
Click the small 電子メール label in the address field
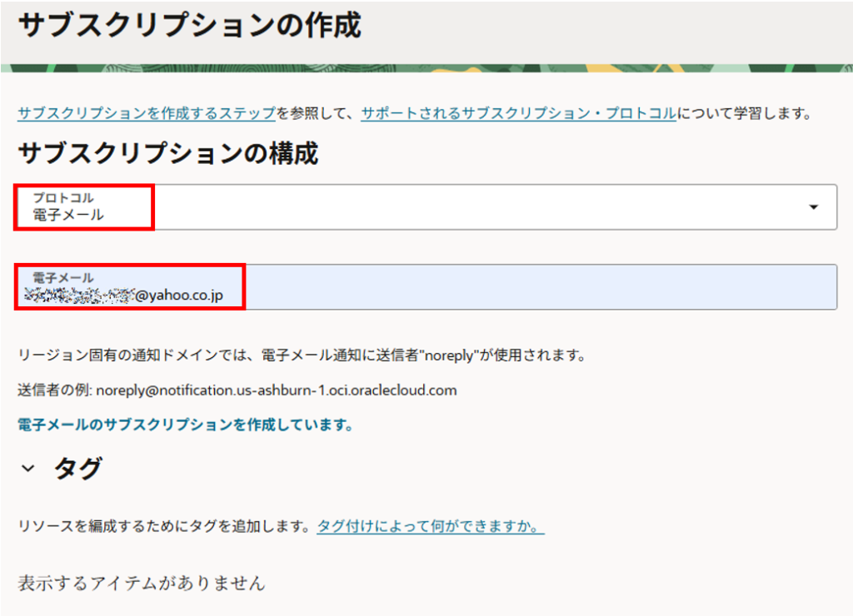point(63,277)
